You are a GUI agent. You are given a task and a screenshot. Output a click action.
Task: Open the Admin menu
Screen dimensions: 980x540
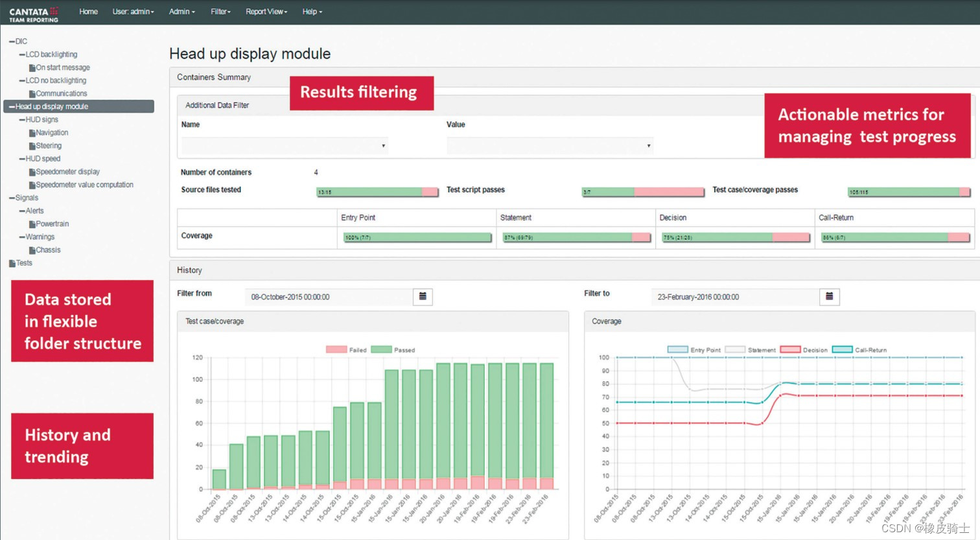(181, 12)
